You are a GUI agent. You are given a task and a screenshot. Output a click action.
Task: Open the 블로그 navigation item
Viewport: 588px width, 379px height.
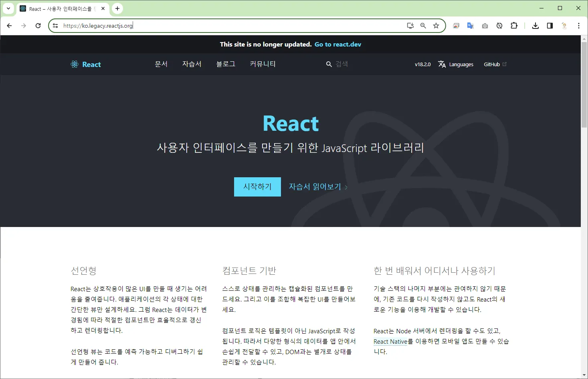click(x=226, y=64)
